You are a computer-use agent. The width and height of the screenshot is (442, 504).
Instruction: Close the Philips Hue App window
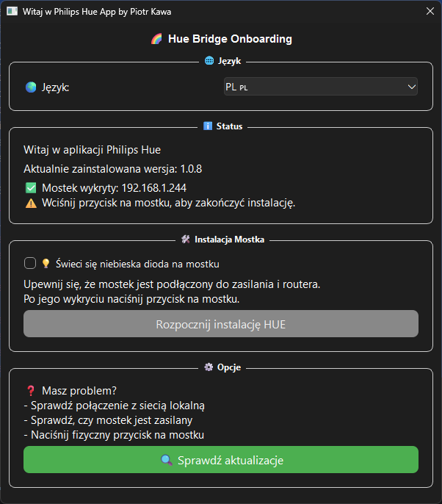(430, 11)
